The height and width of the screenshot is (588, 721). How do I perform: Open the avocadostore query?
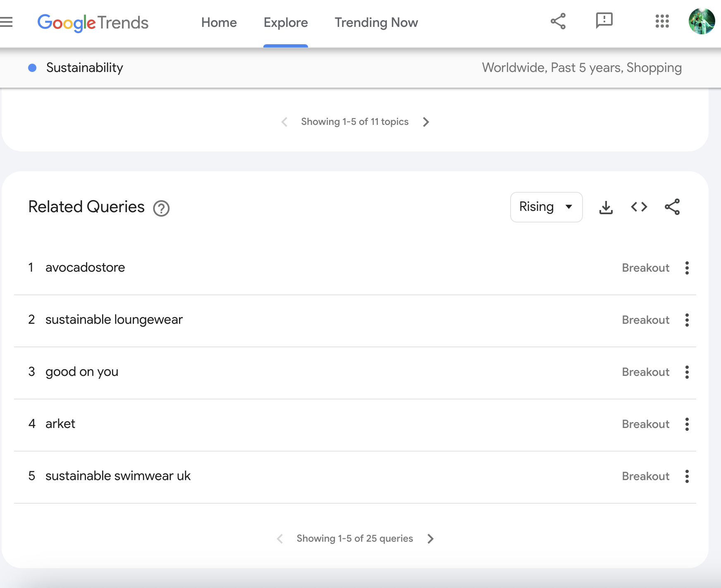point(85,268)
